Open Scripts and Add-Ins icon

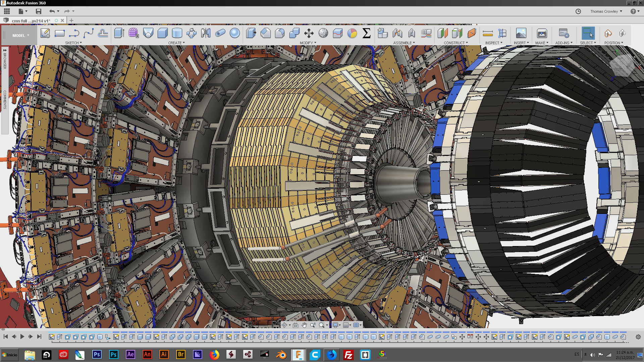coord(563,33)
